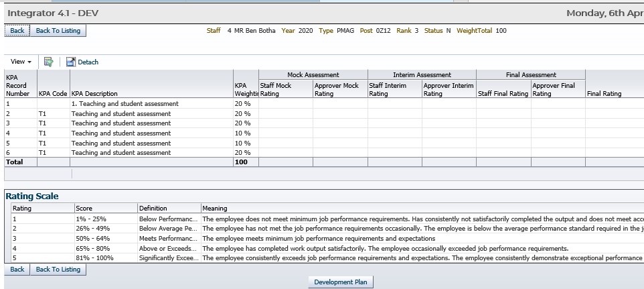Click the Score header in Rating Scale
Image resolution: width=644 pixels, height=289 pixels.
pos(84,209)
